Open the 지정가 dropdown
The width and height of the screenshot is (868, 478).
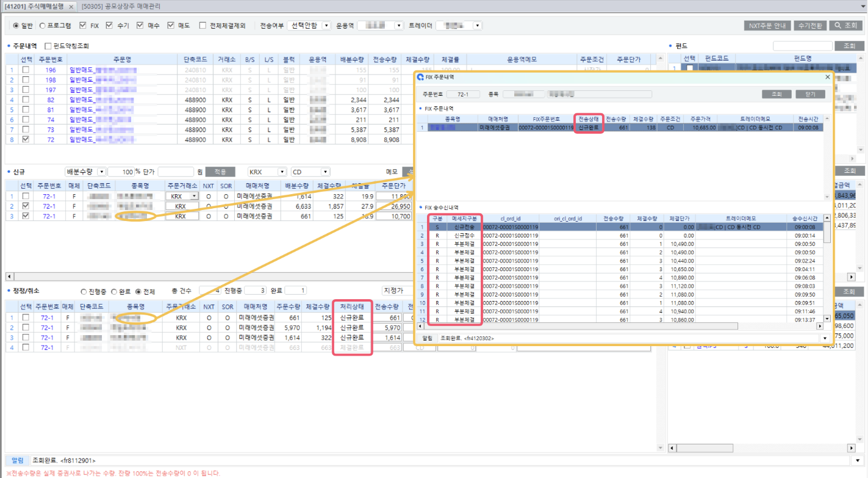pyautogui.click(x=398, y=291)
